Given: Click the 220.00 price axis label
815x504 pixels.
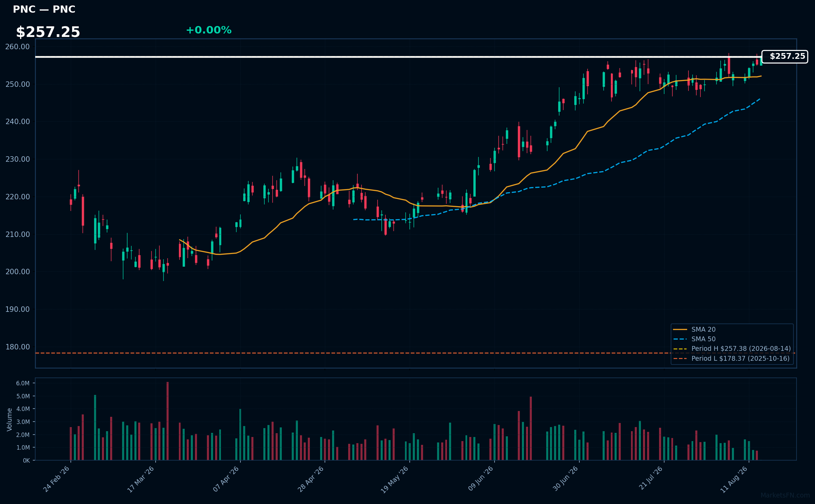Looking at the screenshot, I should pos(17,197).
